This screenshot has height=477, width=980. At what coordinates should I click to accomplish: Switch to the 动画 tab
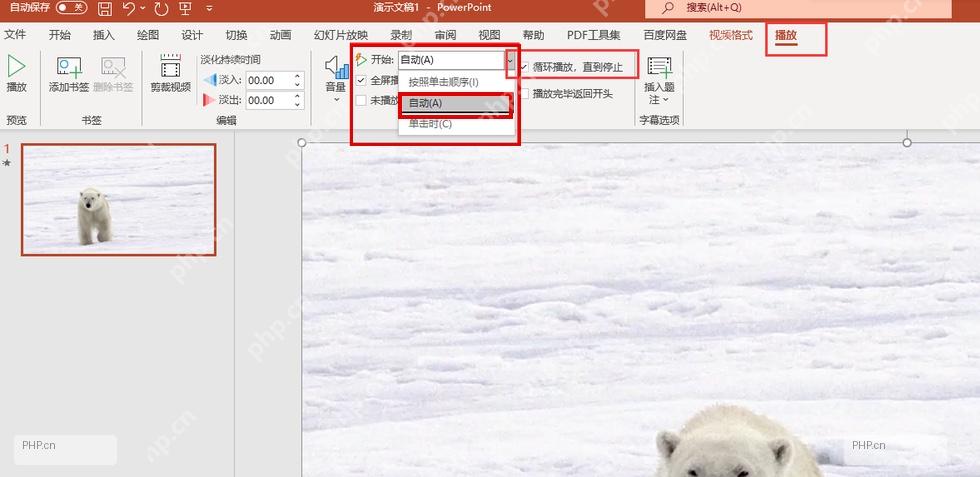click(x=281, y=34)
